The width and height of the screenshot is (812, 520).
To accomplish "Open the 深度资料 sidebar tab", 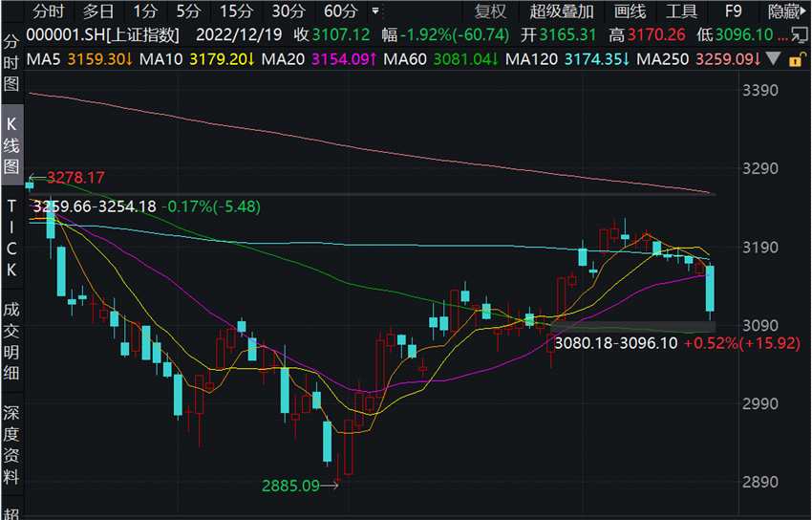I will coord(11,444).
